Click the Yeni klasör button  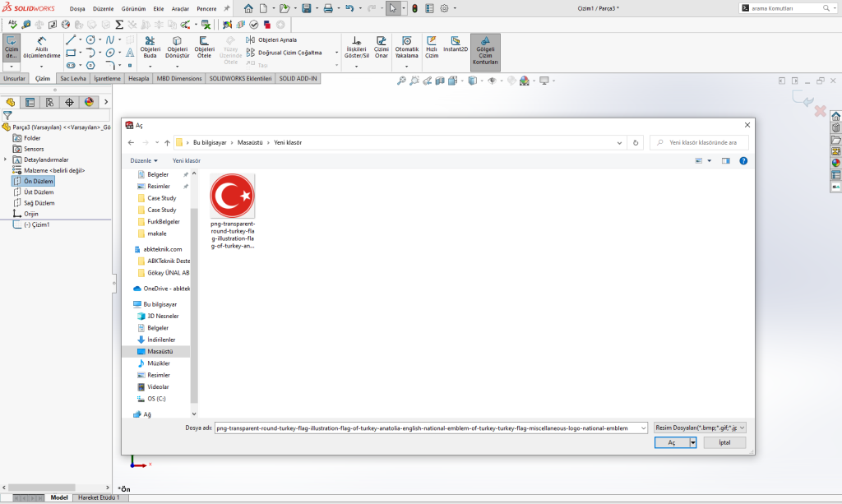pyautogui.click(x=187, y=161)
